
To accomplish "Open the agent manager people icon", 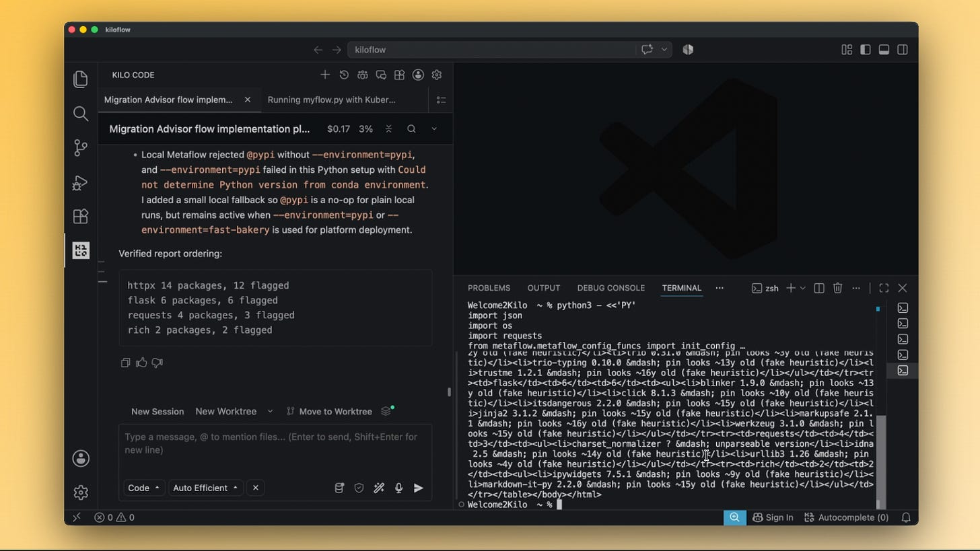I will point(363,75).
